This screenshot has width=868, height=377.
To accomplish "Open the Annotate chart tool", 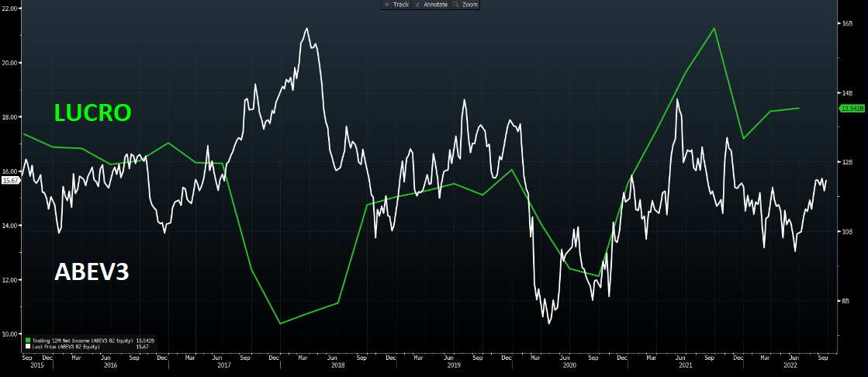I will coord(431,5).
